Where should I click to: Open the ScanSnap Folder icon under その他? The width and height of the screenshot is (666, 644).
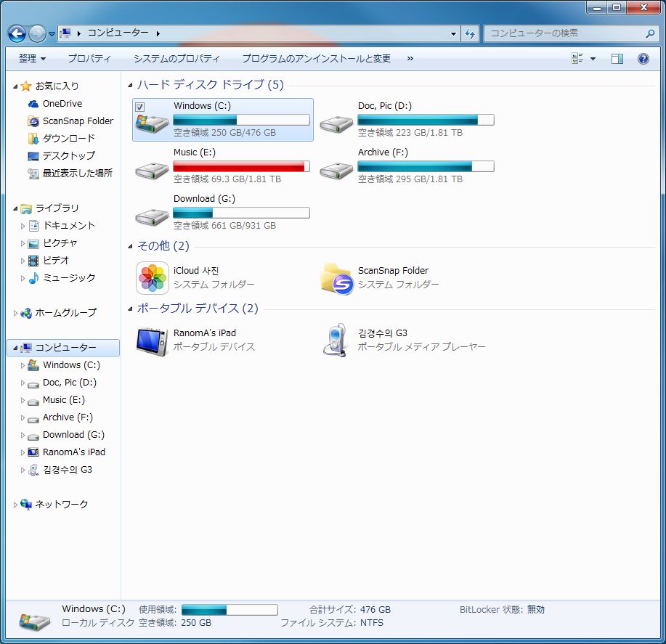pos(337,279)
